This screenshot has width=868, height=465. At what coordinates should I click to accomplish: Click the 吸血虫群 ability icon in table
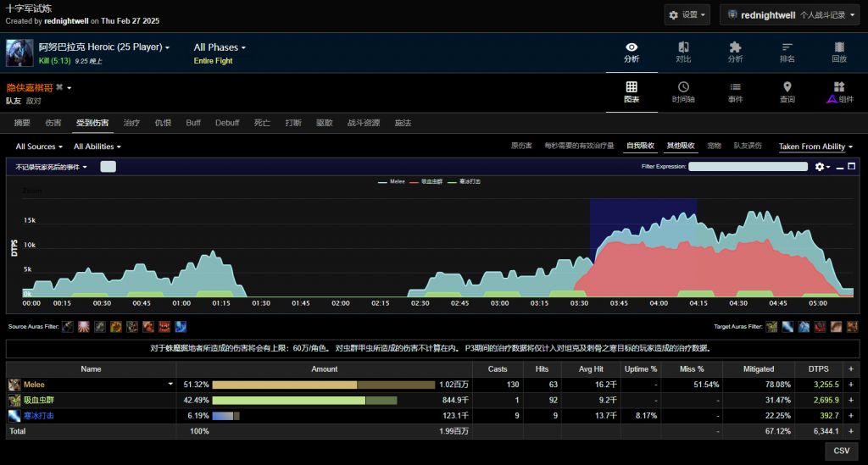14,400
